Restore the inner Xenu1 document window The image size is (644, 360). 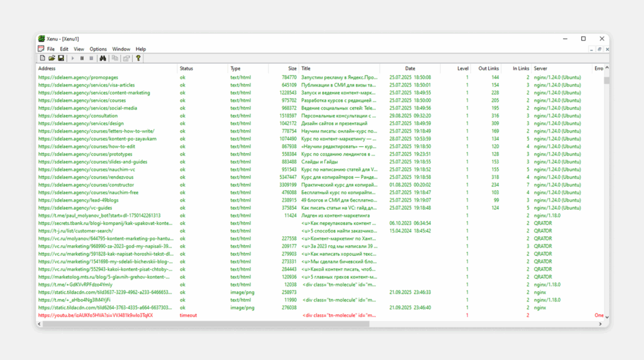click(599, 49)
